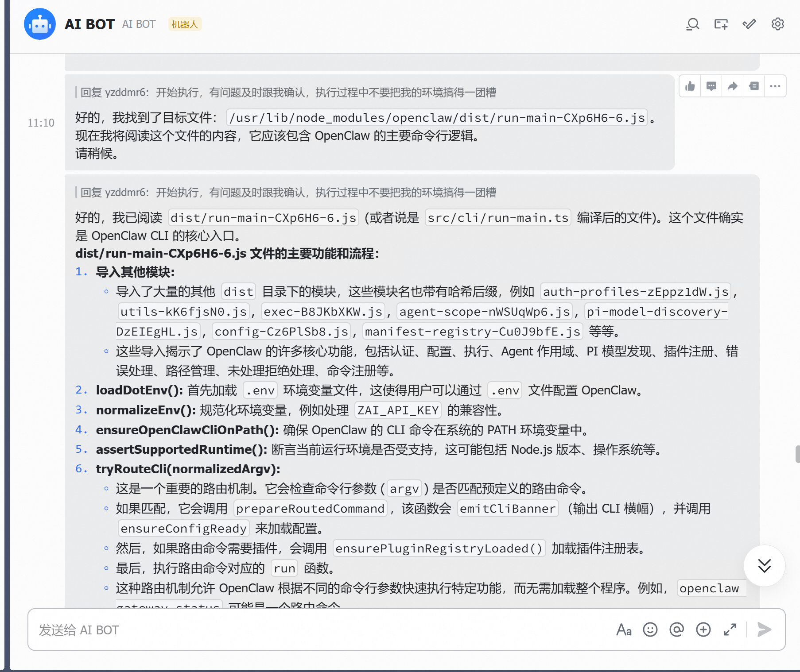
Task: Click the 'ensureOpenClawCliOnPath():' list heading
Action: tap(187, 430)
